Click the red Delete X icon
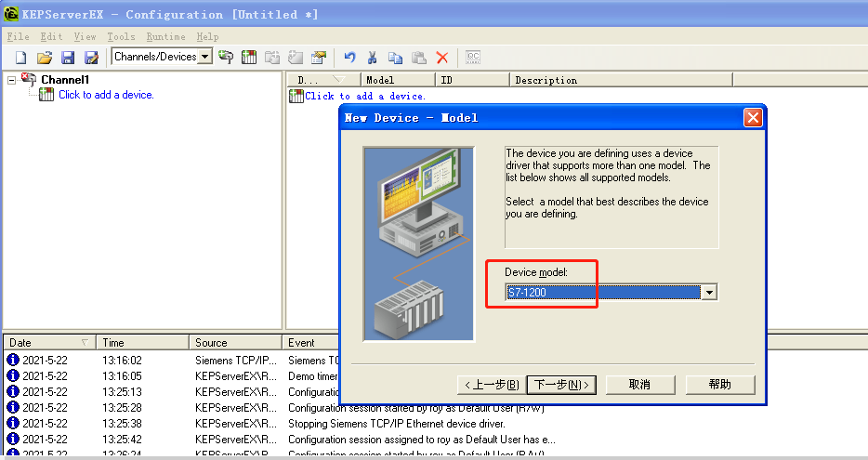 [442, 58]
